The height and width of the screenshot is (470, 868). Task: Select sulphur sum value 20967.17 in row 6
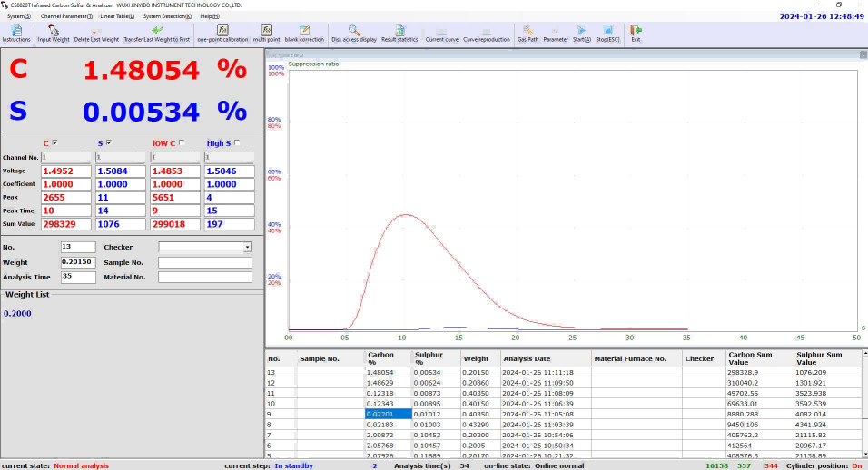click(827, 446)
